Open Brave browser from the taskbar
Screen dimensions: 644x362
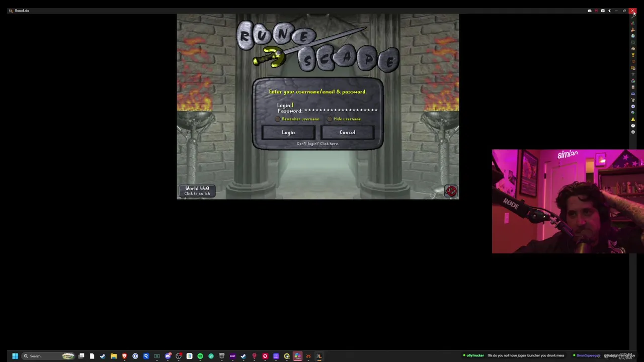click(x=124, y=356)
